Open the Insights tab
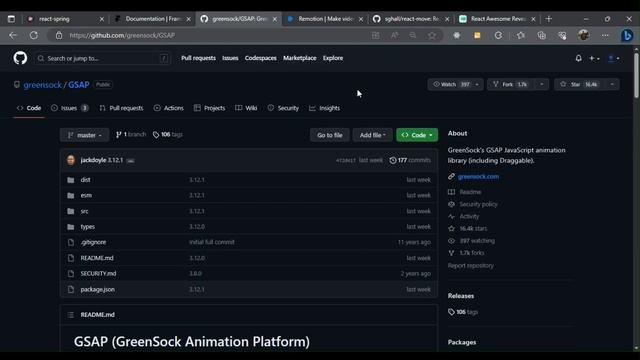The height and width of the screenshot is (360, 640). [x=324, y=108]
